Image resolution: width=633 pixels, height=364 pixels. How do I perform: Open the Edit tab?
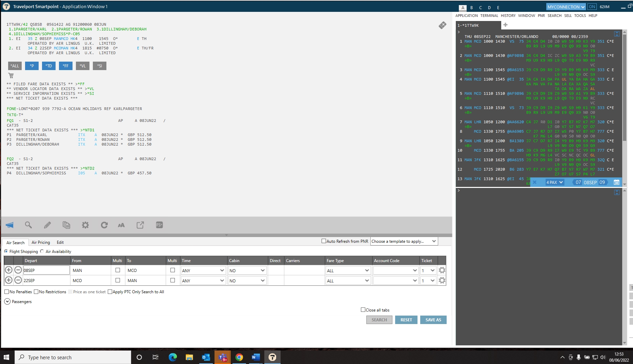(60, 242)
